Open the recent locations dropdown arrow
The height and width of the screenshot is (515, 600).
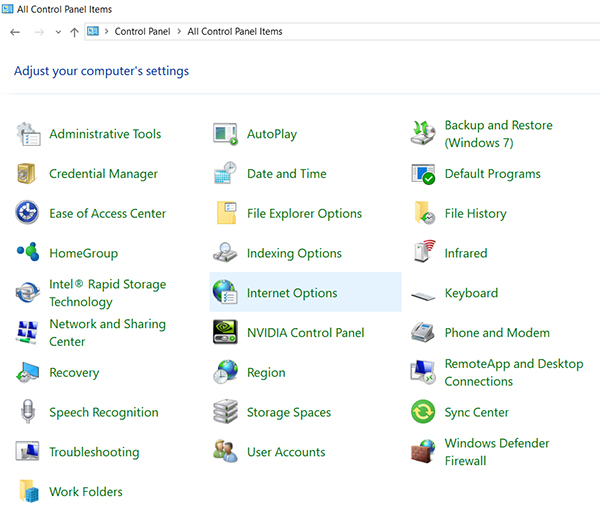point(58,32)
